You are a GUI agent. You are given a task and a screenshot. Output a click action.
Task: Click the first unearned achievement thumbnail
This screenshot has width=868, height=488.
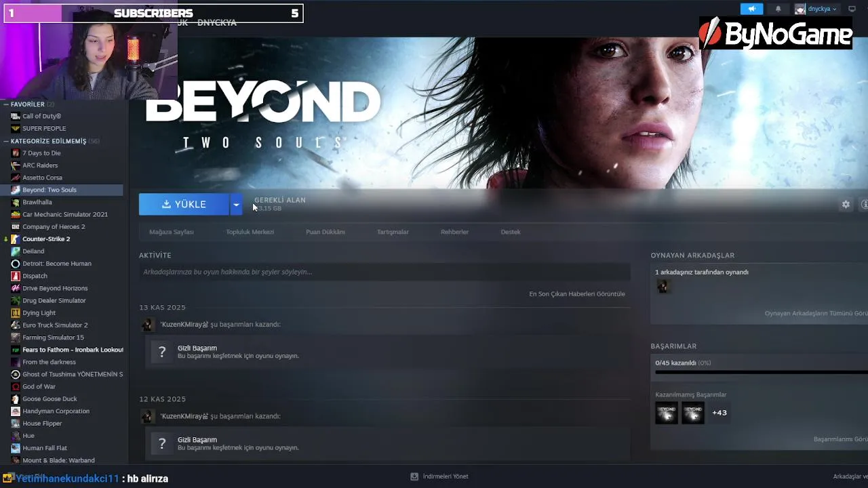[x=667, y=413]
